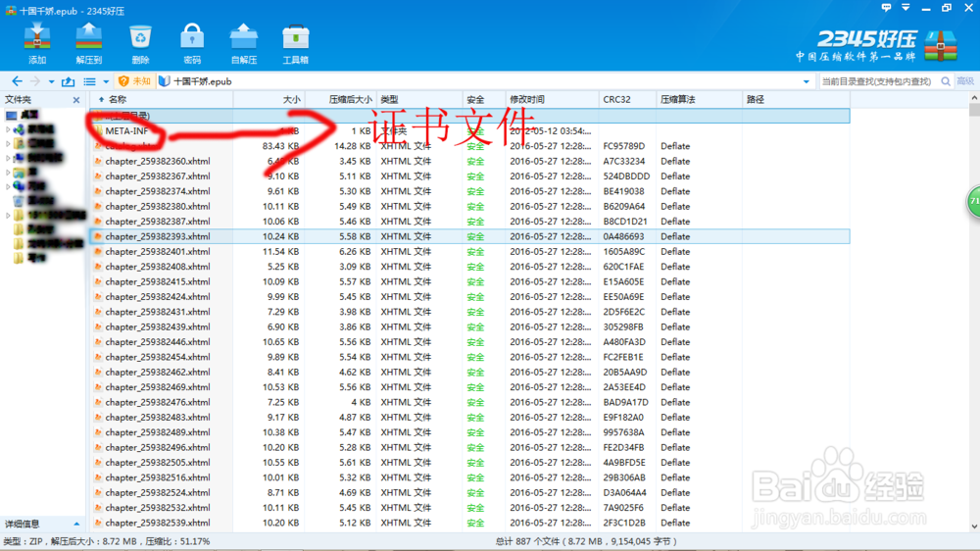980x551 pixels.
Task: Go forward with the right arrow
Action: pyautogui.click(x=35, y=81)
